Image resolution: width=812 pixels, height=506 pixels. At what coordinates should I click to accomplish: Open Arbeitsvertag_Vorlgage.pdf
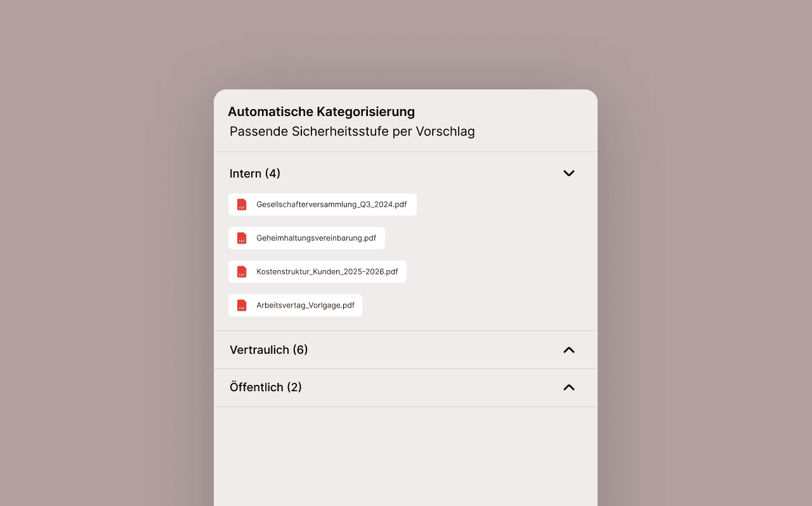295,305
